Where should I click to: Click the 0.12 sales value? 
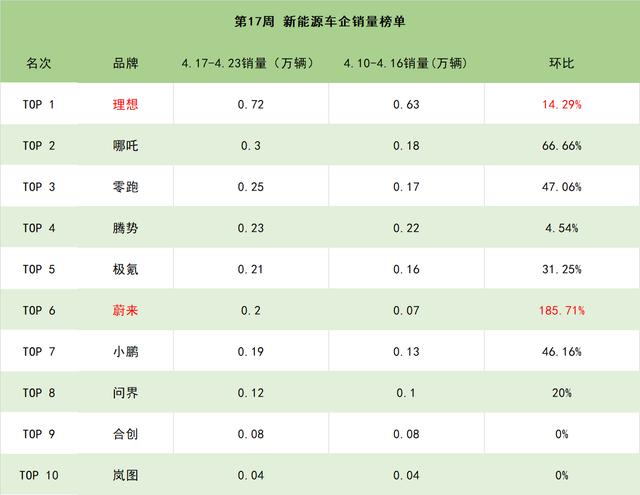(x=251, y=393)
